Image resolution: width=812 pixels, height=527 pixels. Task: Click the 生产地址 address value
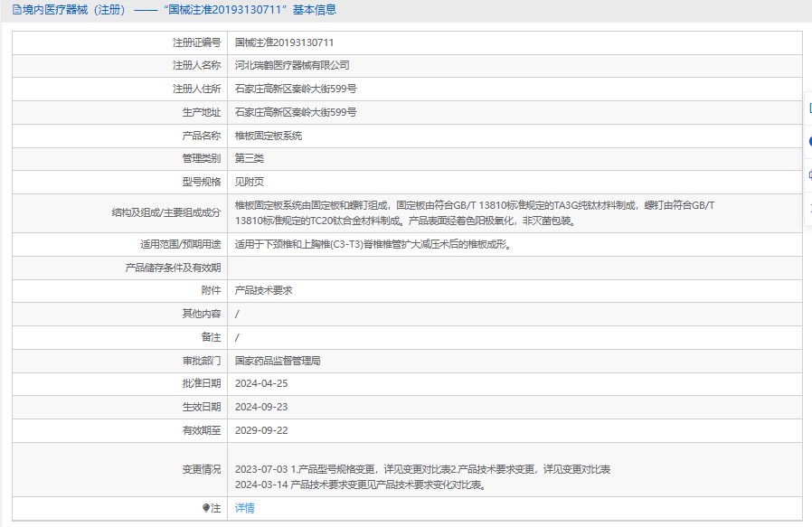[x=296, y=112]
